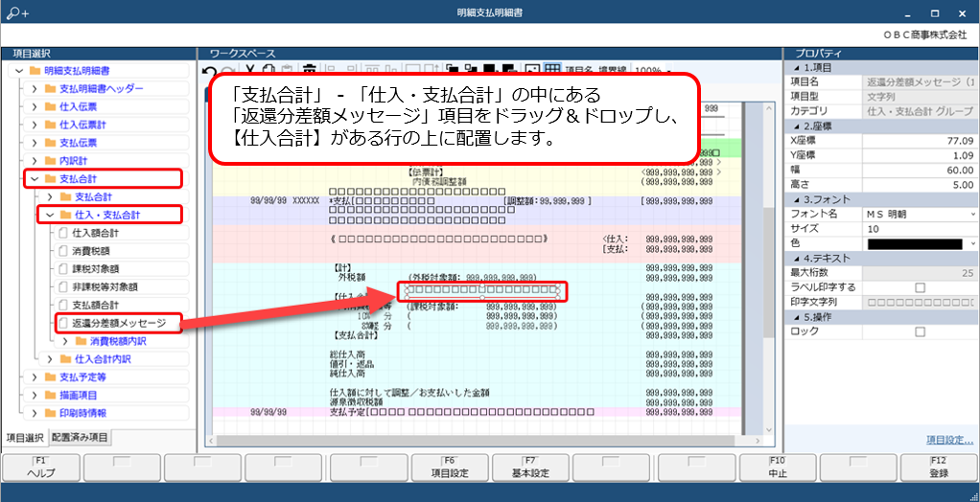Click the 返還分差額メッセージ document icon
Screen dimensions: 980x502
pos(62,324)
